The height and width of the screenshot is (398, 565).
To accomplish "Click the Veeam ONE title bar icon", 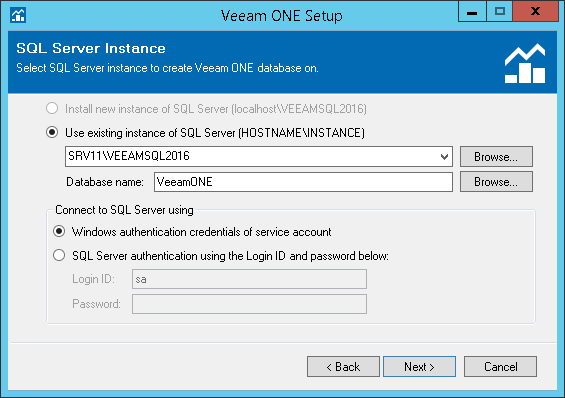I will point(18,15).
